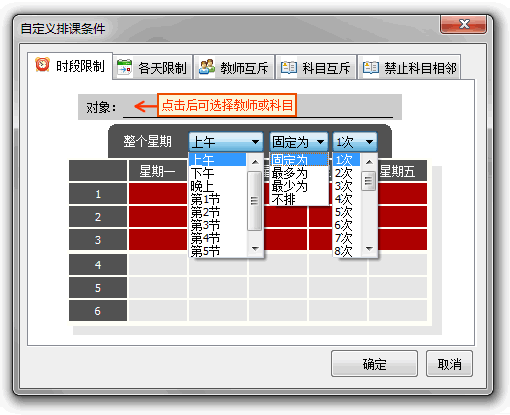The image size is (510, 415).
Task: Click the alarm clock icon on 时段限制 tab
Action: click(42, 65)
